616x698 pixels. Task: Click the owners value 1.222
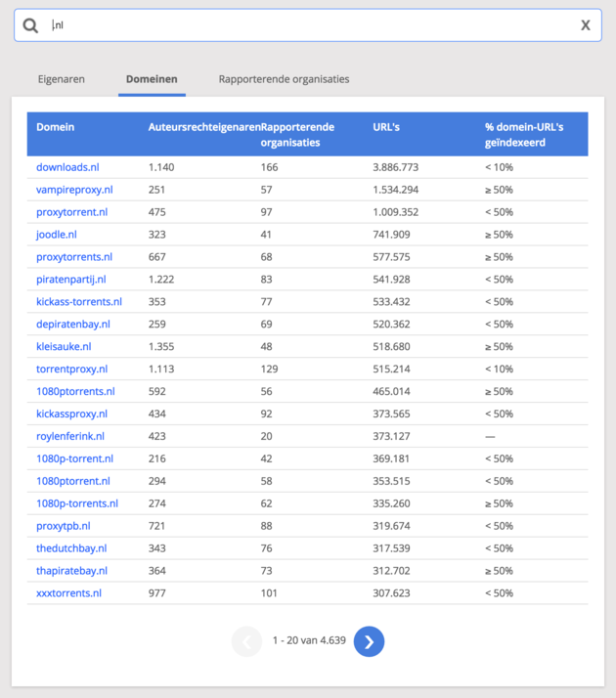coord(161,280)
